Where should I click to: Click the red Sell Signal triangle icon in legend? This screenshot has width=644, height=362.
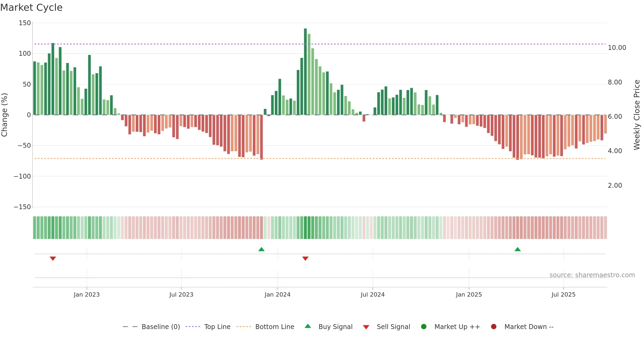point(366,327)
